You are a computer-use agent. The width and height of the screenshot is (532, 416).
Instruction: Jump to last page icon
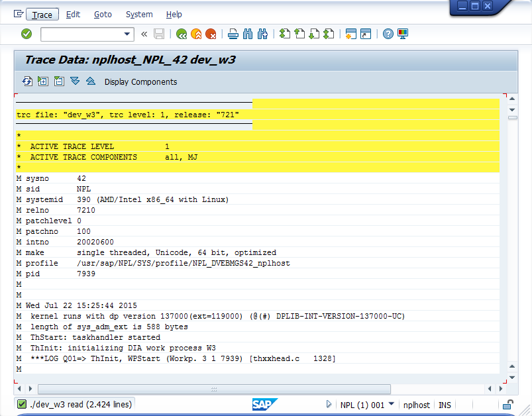pyautogui.click(x=329, y=34)
